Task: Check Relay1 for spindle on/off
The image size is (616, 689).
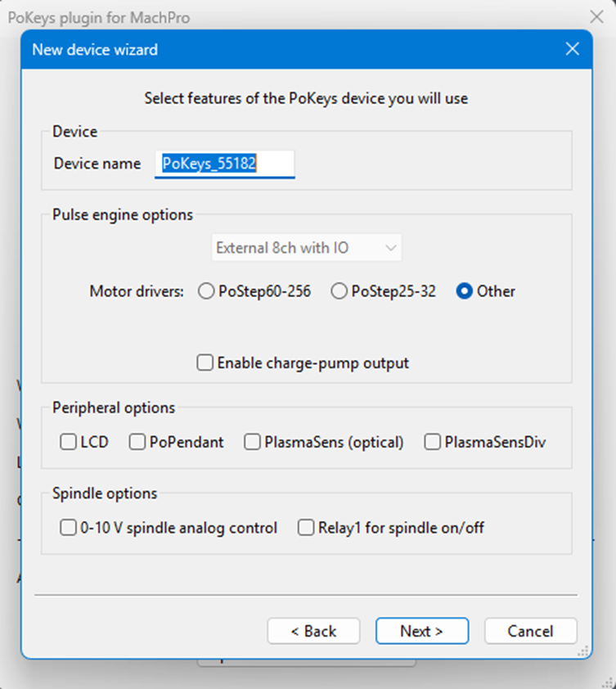Action: point(306,529)
